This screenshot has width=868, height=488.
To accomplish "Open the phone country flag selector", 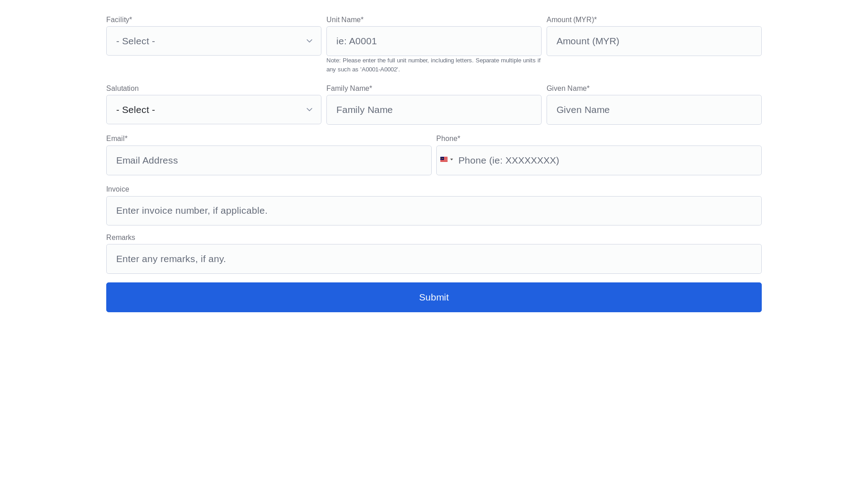I will click(x=446, y=160).
